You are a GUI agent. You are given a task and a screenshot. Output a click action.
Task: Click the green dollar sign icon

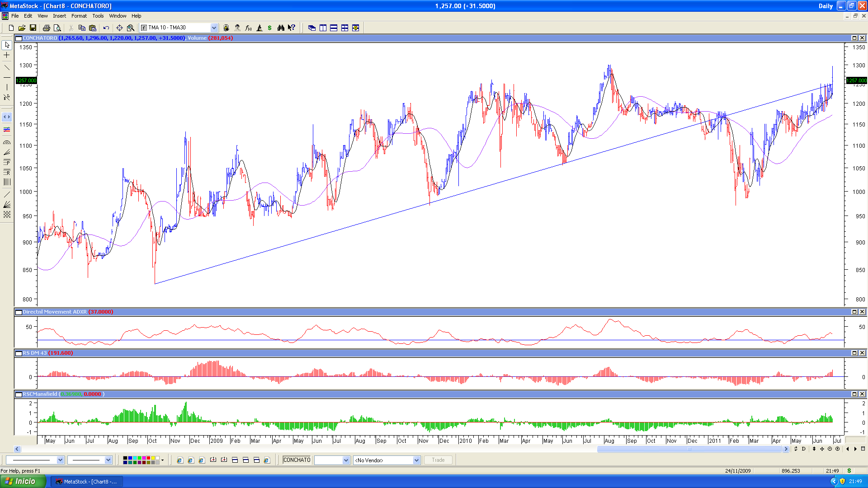[270, 28]
